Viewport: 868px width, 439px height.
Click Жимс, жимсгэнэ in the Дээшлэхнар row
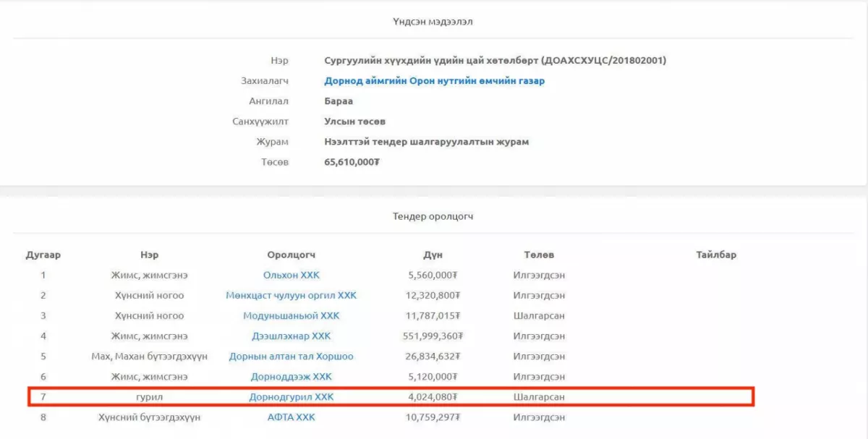tap(150, 336)
